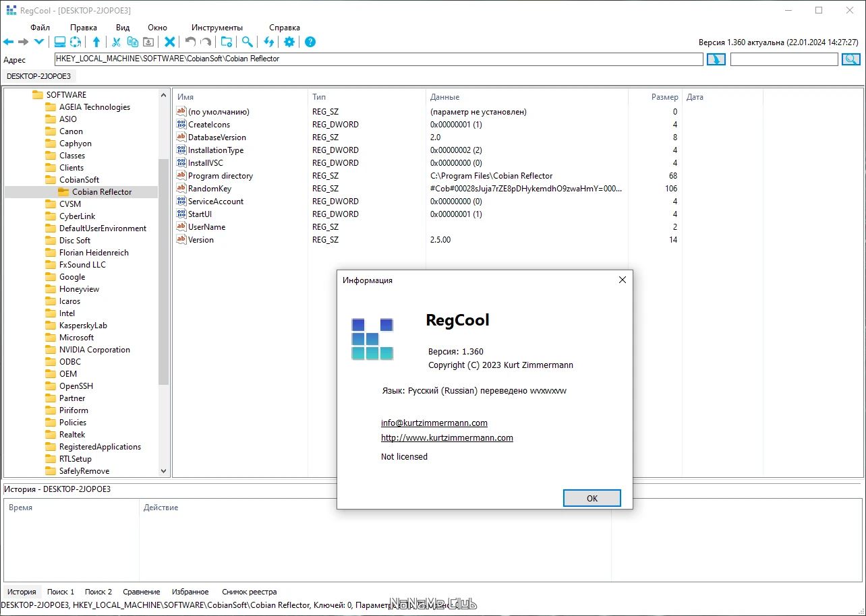Click the Paste icon in toolbar
The height and width of the screenshot is (616, 866).
click(x=148, y=42)
